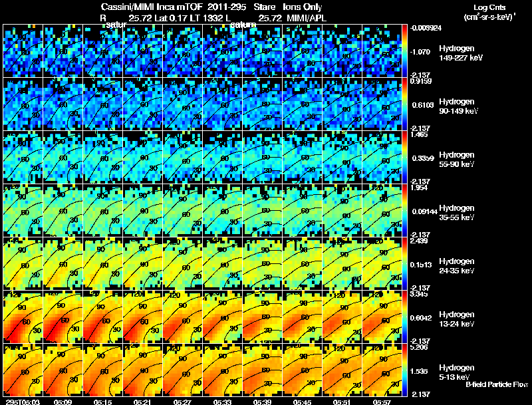The width and height of the screenshot is (532, 405).
Task: Click the '295T05:03' time label
Action: click(23, 402)
